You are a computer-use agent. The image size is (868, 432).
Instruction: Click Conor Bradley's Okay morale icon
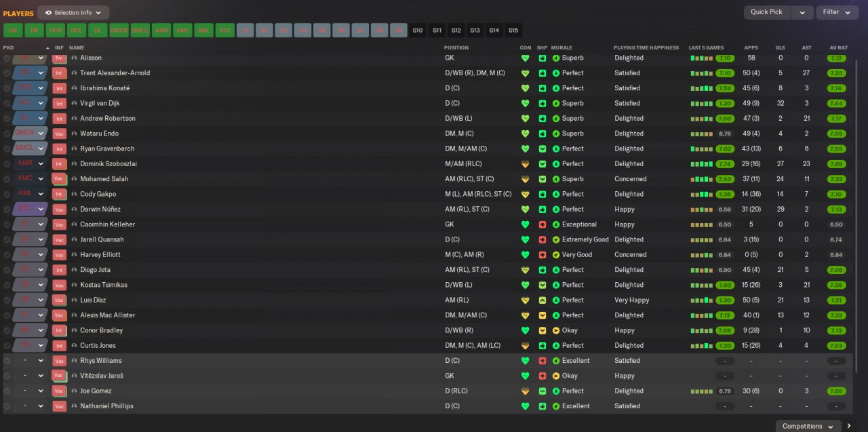[x=556, y=331]
